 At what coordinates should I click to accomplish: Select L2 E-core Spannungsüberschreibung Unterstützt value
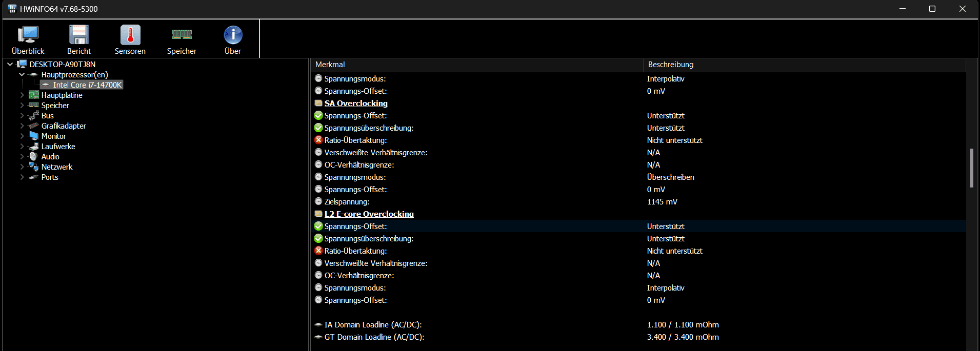coord(666,238)
